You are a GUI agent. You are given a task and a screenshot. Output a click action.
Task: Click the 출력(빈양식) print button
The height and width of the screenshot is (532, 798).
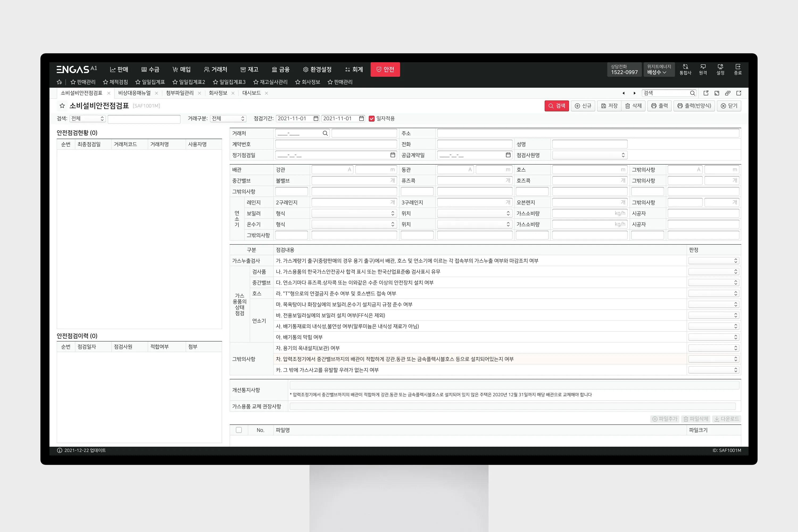[694, 106]
